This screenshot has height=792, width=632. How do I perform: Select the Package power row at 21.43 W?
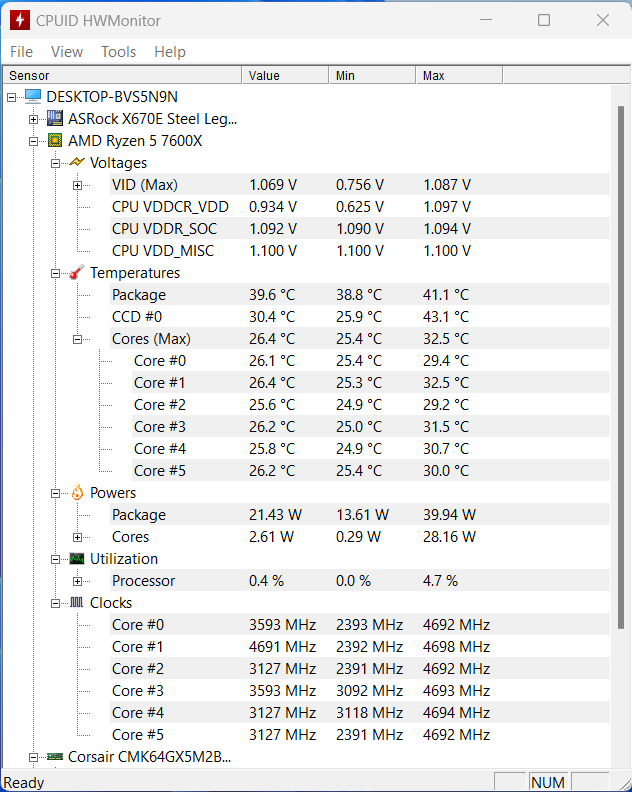[360, 515]
